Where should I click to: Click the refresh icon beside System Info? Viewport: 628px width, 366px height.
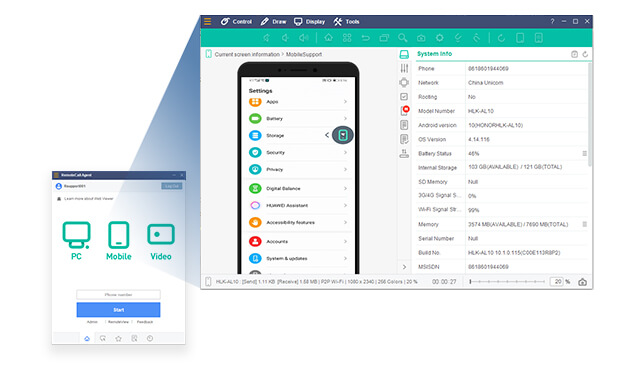click(x=585, y=54)
